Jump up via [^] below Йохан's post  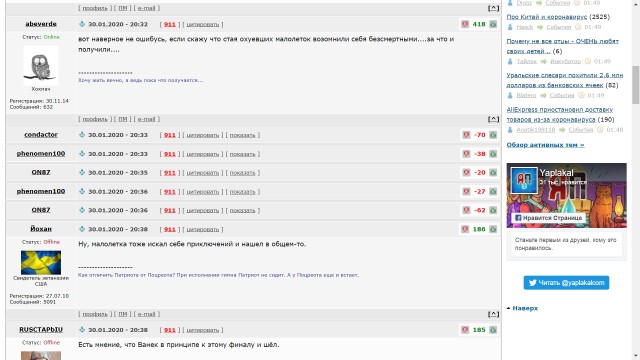[x=493, y=314]
